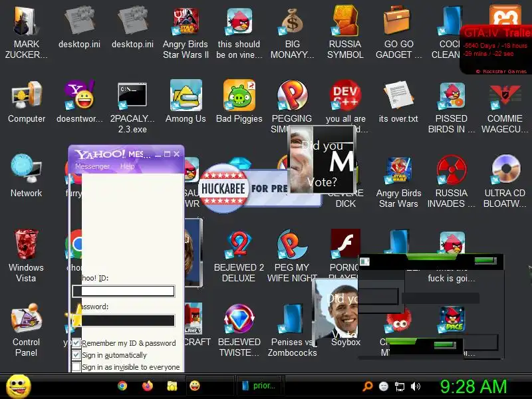Click the Yahoo smiley taskbar icon
532x399 pixels.
click(194, 386)
